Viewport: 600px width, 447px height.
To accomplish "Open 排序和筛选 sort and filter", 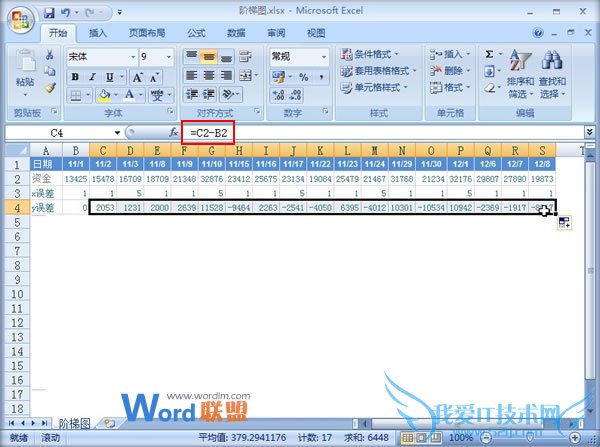I will tap(520, 74).
